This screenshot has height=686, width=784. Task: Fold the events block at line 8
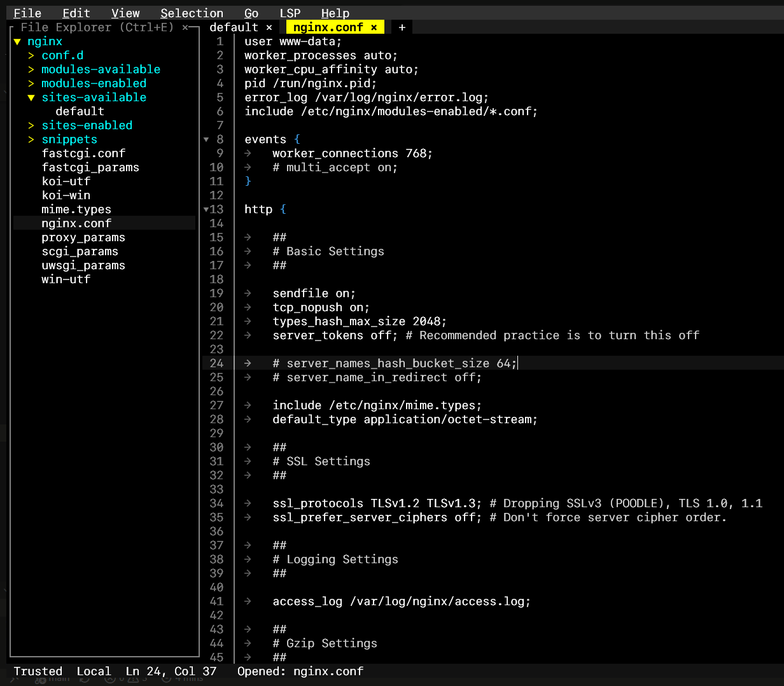pos(206,139)
